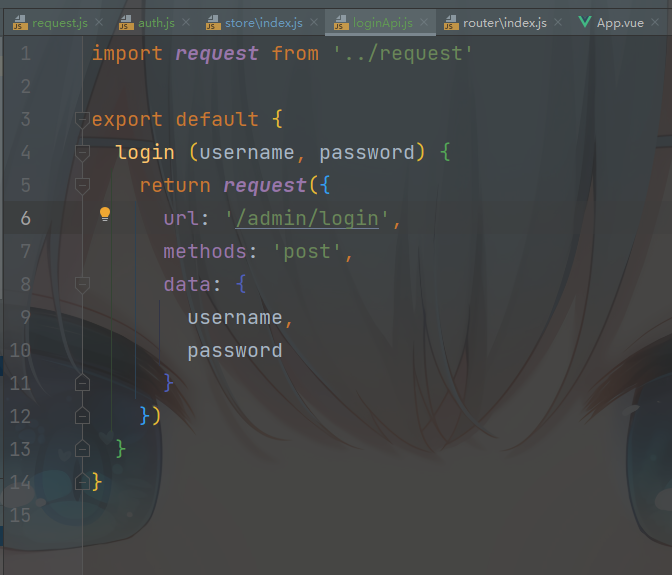
Task: Click the import keyword on line 1
Action: click(127, 54)
